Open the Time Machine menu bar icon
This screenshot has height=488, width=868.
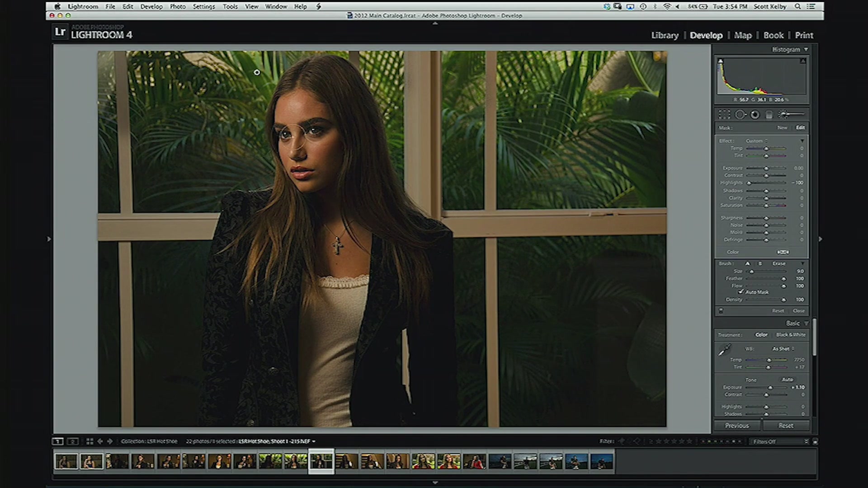click(643, 7)
